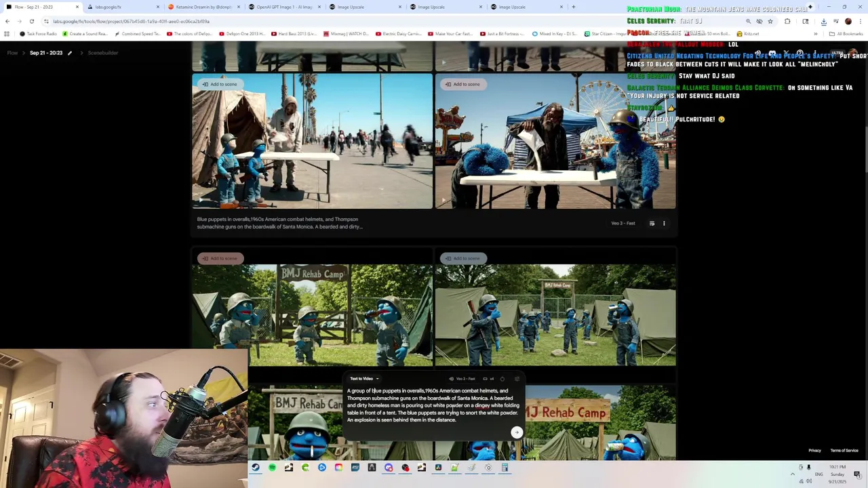Image resolution: width=868 pixels, height=488 pixels.
Task: Reload the current page
Action: point(31,21)
